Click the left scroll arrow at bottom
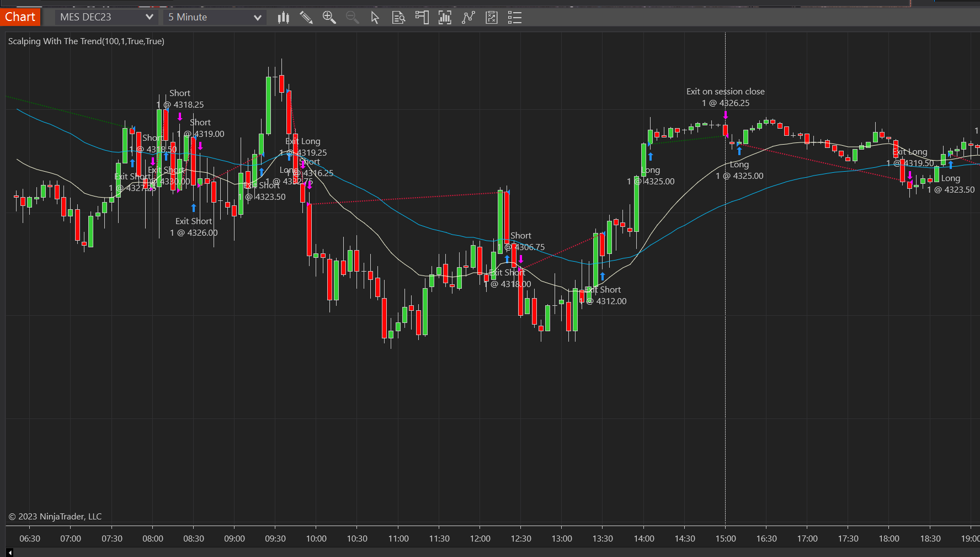The image size is (980, 557). 9,553
